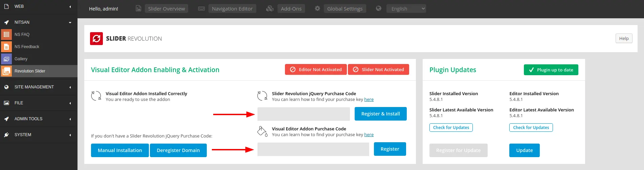Expand the SYSTEM menu group

coord(70,135)
